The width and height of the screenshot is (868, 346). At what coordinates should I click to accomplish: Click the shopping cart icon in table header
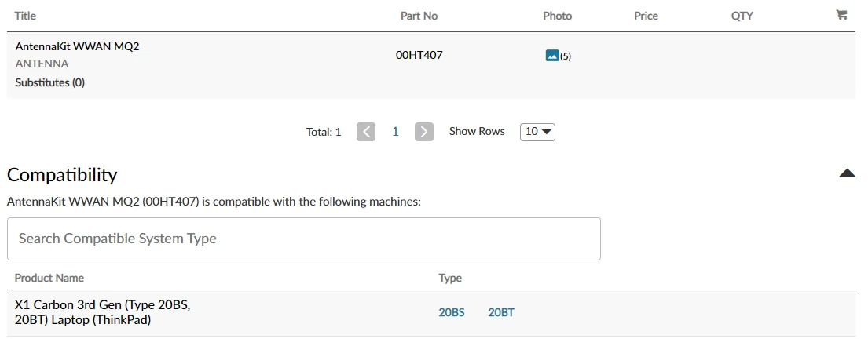click(841, 15)
